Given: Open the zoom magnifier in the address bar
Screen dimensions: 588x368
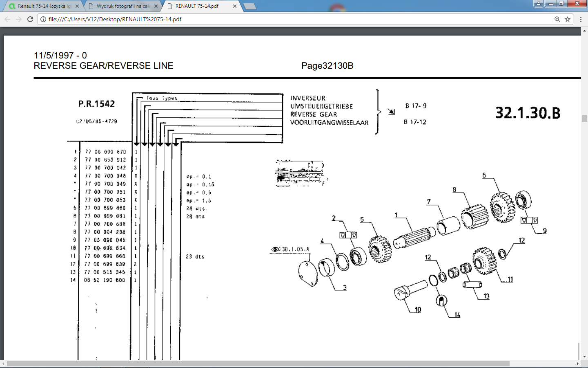Looking at the screenshot, I should click(557, 19).
